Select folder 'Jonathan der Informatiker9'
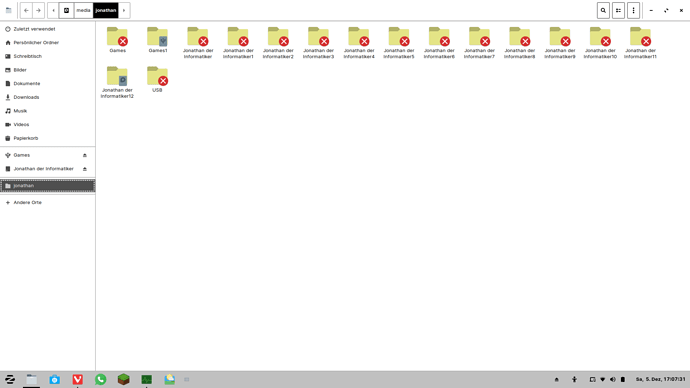This screenshot has width=690, height=388. pyautogui.click(x=560, y=43)
